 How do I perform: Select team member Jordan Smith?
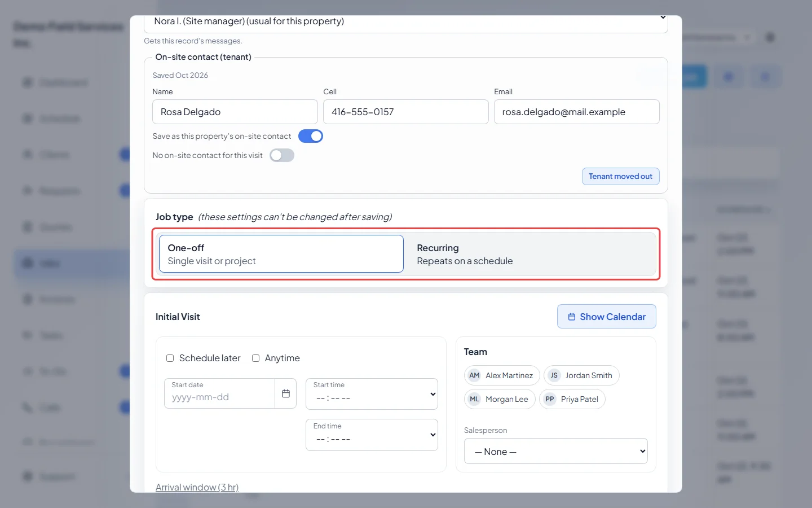581,375
